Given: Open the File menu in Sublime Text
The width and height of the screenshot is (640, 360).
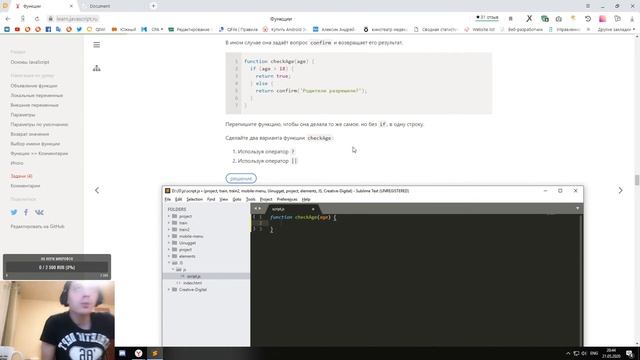Looking at the screenshot, I should 168,199.
